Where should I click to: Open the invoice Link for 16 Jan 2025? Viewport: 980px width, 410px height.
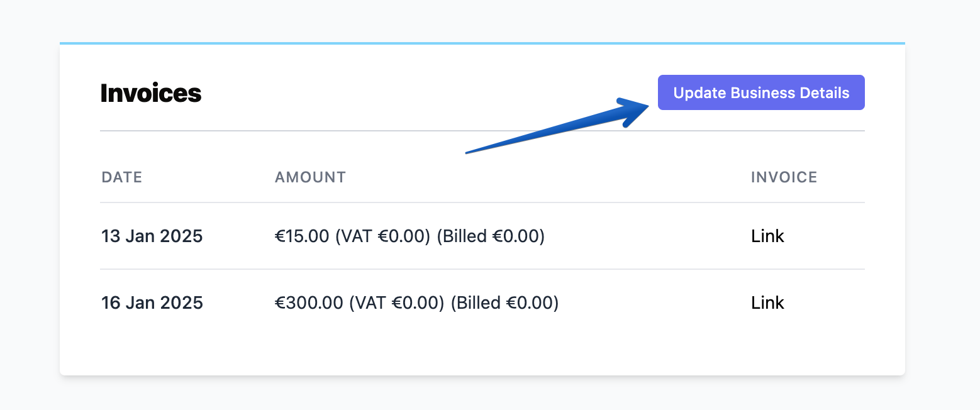(767, 302)
